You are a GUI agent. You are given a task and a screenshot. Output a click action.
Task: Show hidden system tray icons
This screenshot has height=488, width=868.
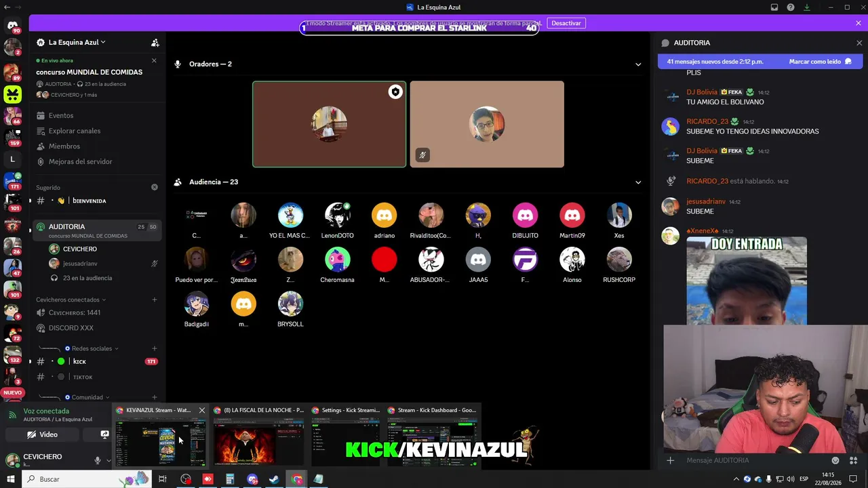(736, 479)
